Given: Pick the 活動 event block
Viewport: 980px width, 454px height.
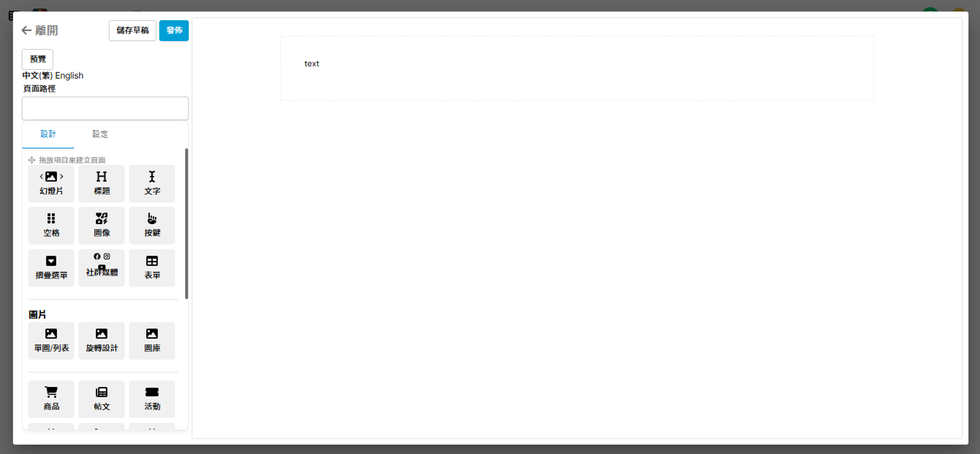Looking at the screenshot, I should (152, 399).
